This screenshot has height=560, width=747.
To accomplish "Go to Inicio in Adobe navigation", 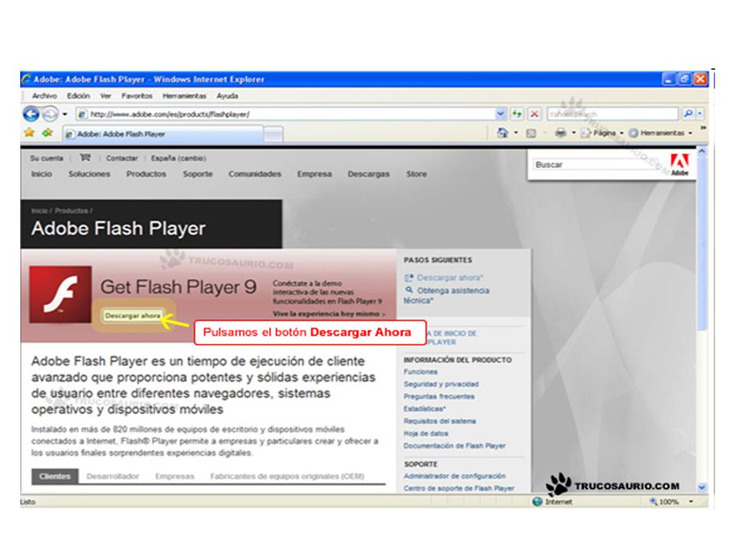I will [x=41, y=173].
